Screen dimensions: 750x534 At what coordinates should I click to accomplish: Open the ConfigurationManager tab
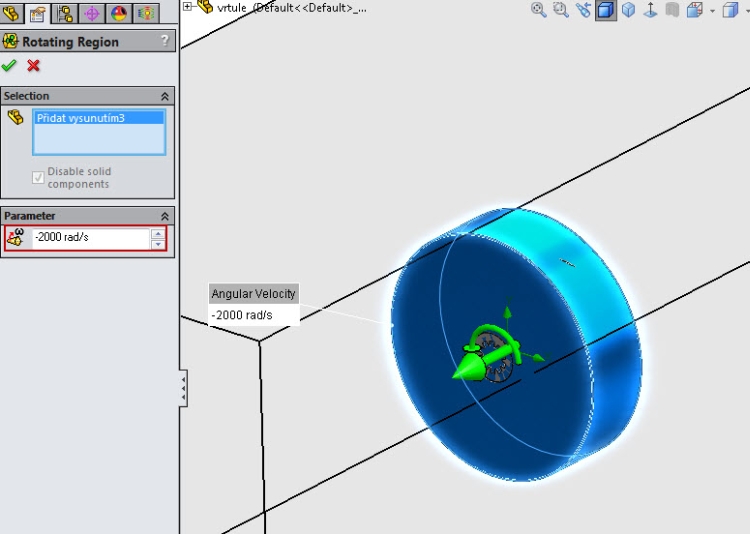point(65,13)
